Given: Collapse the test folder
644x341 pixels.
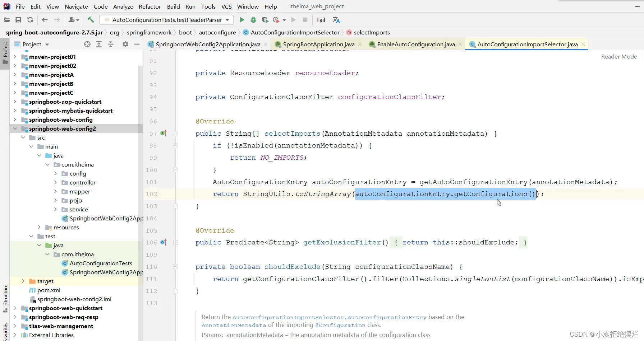Looking at the screenshot, I should point(31,236).
